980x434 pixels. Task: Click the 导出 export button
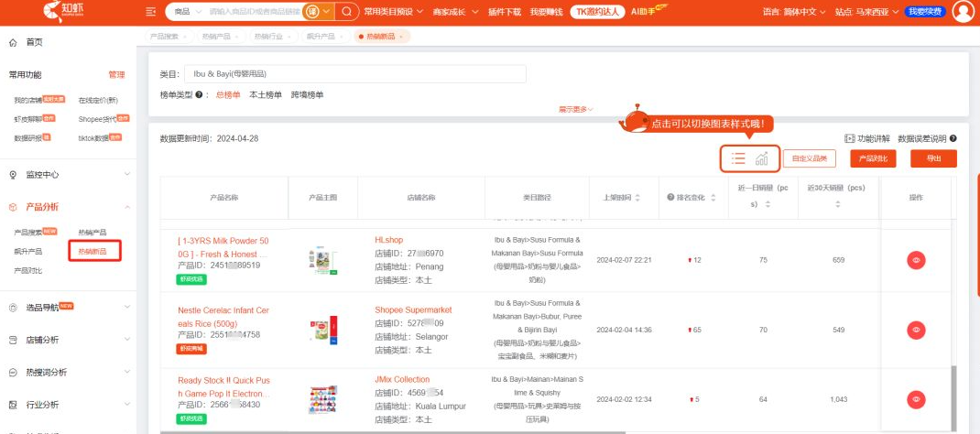(x=934, y=158)
